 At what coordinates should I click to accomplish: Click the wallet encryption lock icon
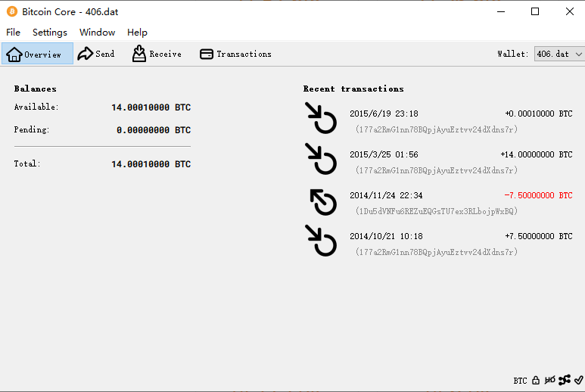(536, 381)
